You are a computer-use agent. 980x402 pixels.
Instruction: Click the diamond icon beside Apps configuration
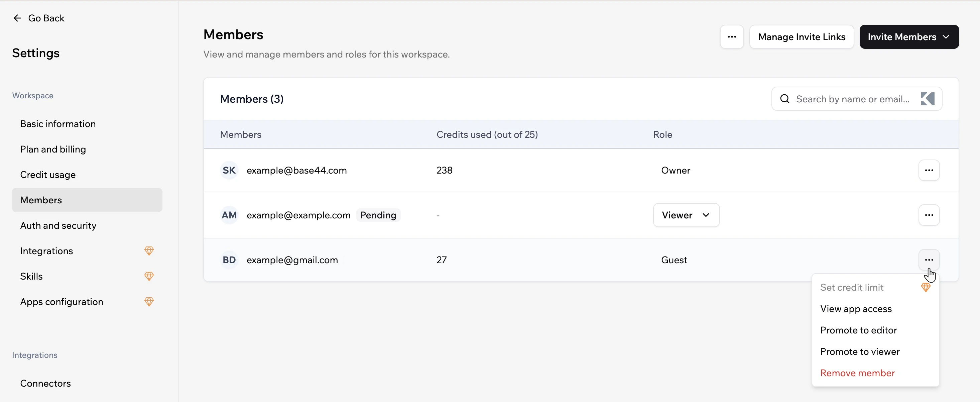tap(149, 302)
